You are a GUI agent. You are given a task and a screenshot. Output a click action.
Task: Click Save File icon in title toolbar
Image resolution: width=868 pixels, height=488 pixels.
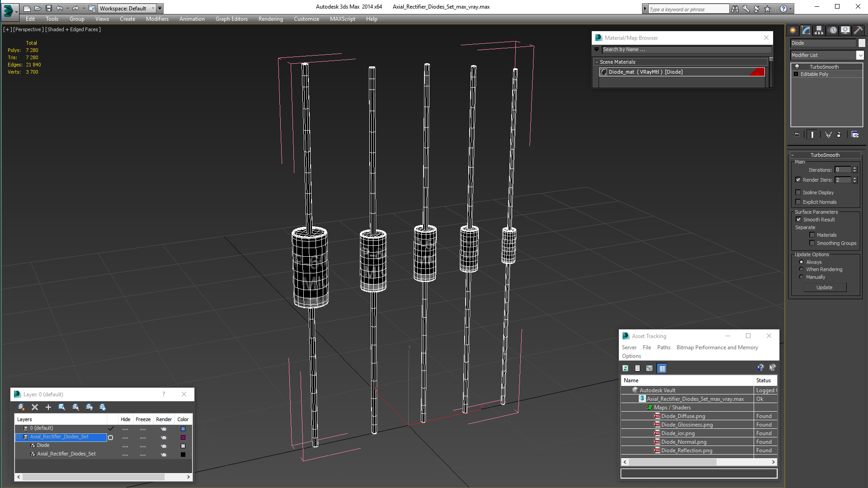click(x=49, y=8)
